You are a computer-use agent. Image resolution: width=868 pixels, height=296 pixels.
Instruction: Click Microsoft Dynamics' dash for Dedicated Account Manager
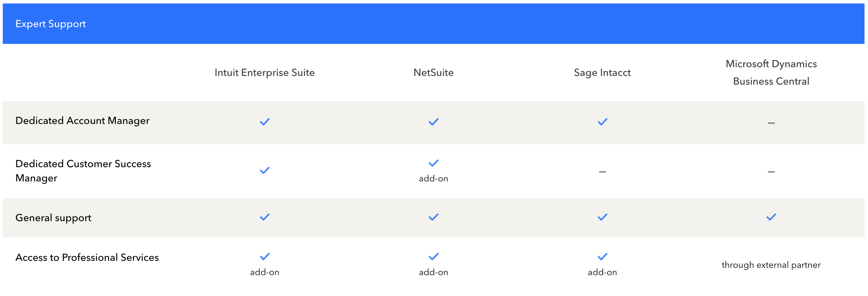[x=771, y=123]
